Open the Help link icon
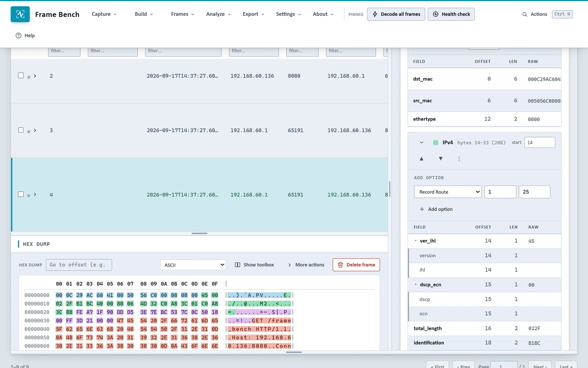The height and width of the screenshot is (368, 588). point(18,36)
